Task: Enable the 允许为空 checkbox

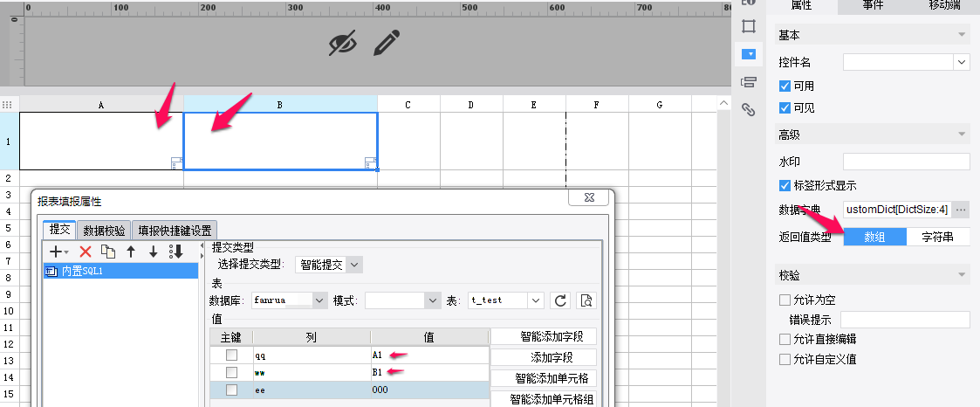Action: 785,300
